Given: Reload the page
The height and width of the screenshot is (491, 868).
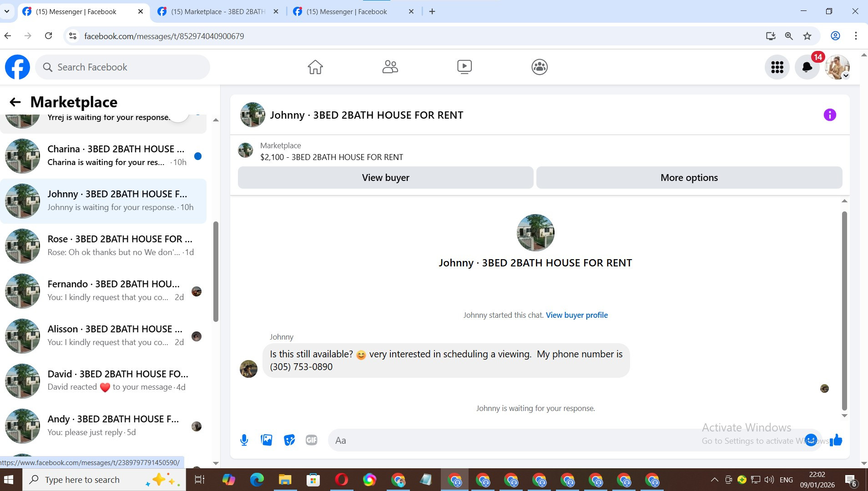Looking at the screenshot, I should click(x=49, y=36).
